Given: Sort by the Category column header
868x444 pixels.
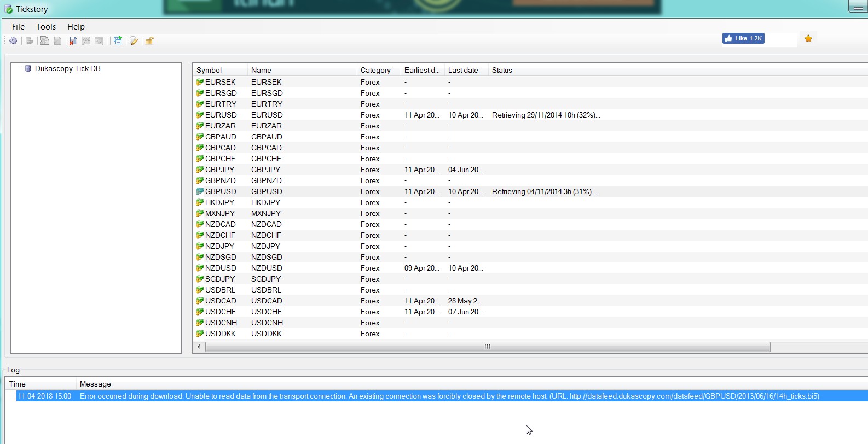Looking at the screenshot, I should click(379, 70).
